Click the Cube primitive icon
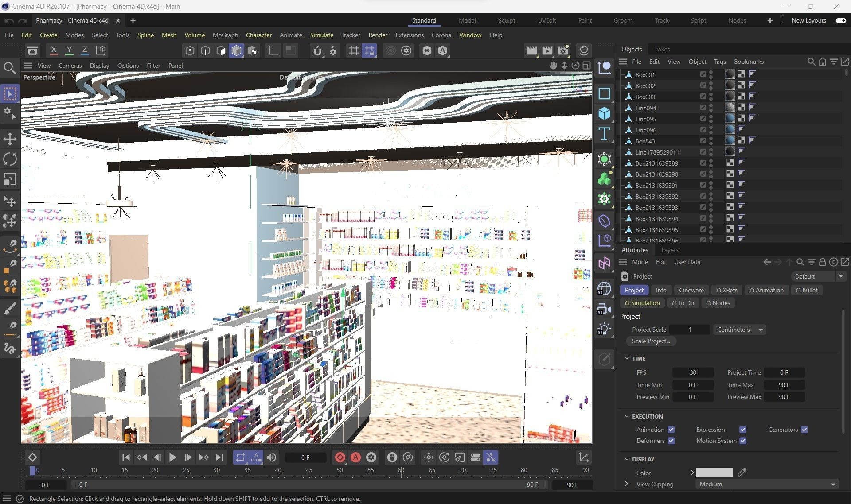 pyautogui.click(x=604, y=113)
